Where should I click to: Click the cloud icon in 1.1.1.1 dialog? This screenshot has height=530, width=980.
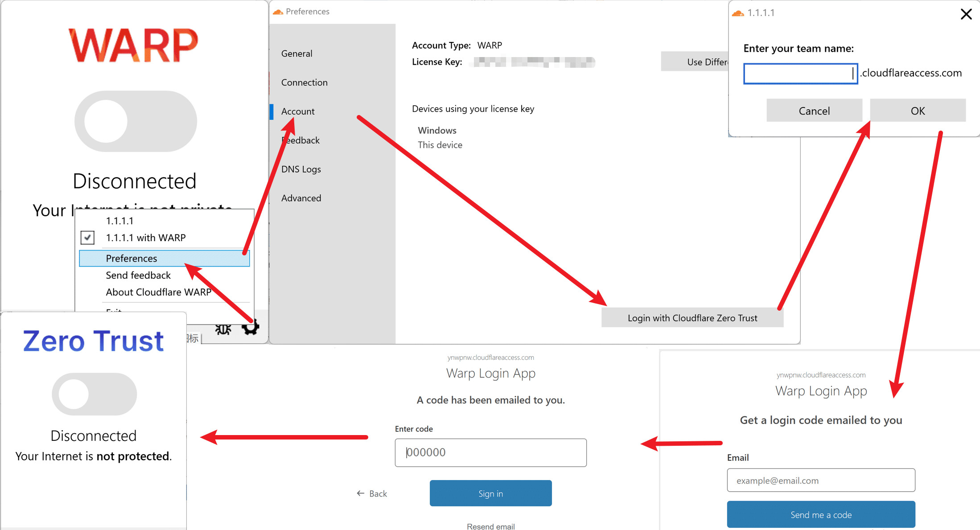(738, 13)
